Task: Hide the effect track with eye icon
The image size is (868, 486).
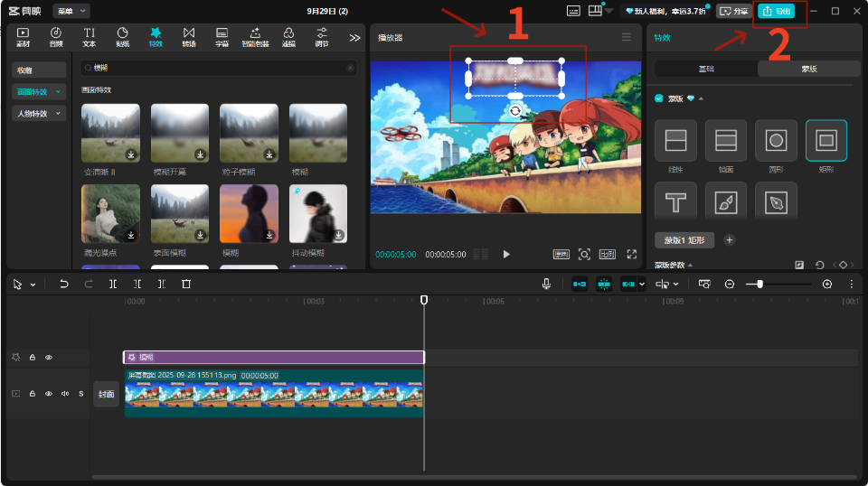Action: click(49, 358)
